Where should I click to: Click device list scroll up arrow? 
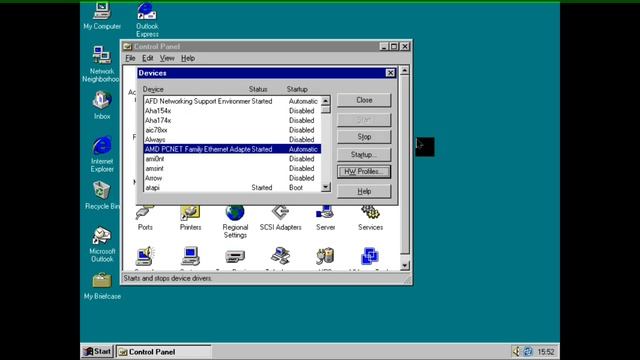pos(326,101)
